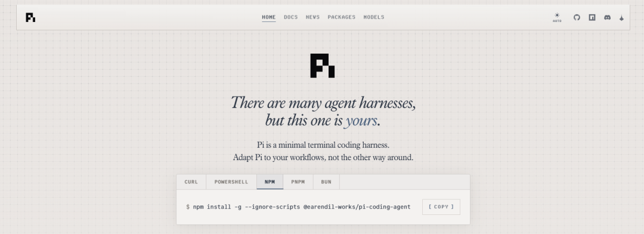Switch to the CURL install tab
This screenshot has width=644, height=234.
tap(191, 182)
